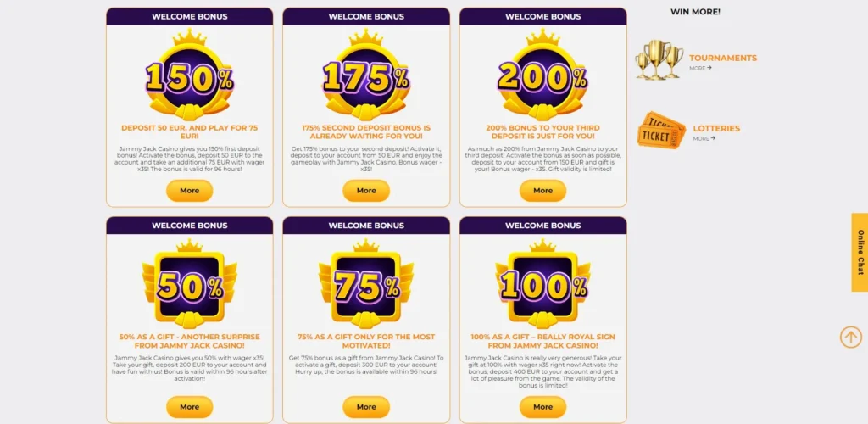868x424 pixels.
Task: Click the golden trophies Tournaments icon
Action: [x=659, y=60]
